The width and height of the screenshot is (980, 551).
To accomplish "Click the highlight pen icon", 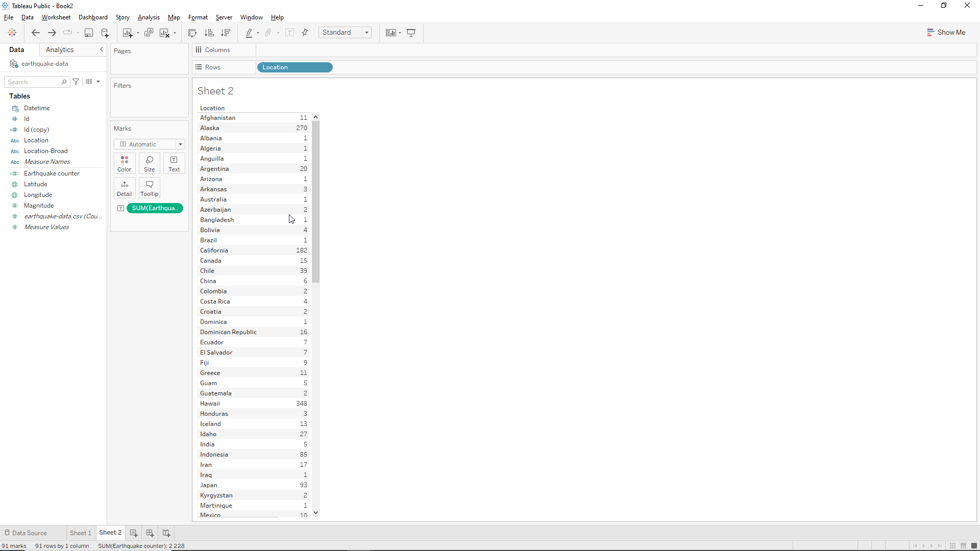I will [x=249, y=33].
